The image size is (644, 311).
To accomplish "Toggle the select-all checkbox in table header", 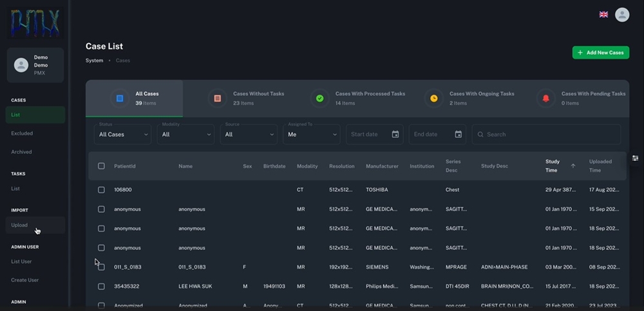I will click(x=101, y=166).
